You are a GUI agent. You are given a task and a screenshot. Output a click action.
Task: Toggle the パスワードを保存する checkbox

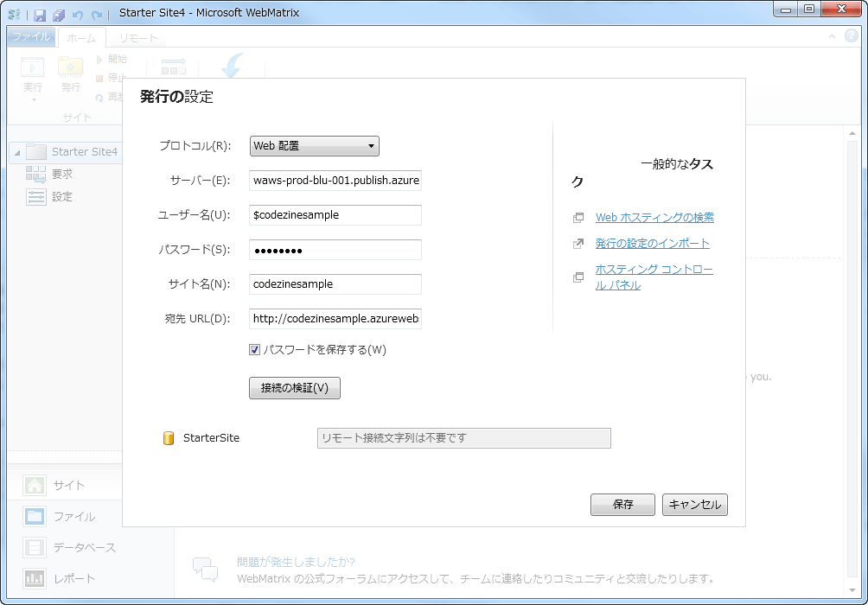pos(255,350)
